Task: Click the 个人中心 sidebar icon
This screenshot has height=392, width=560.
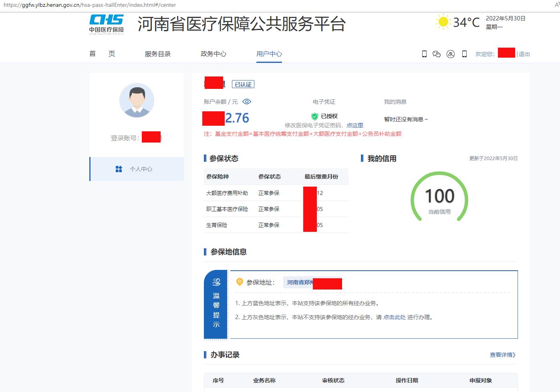Action: click(119, 169)
